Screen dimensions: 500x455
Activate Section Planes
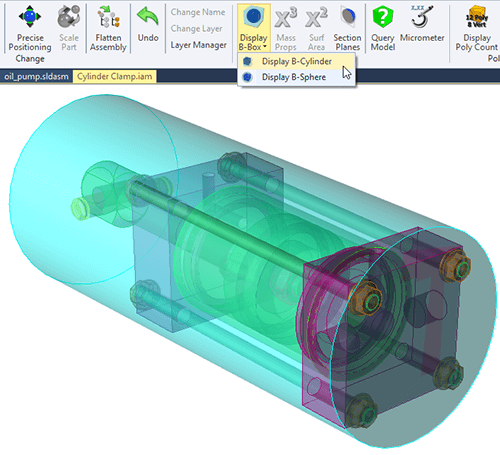(x=347, y=28)
